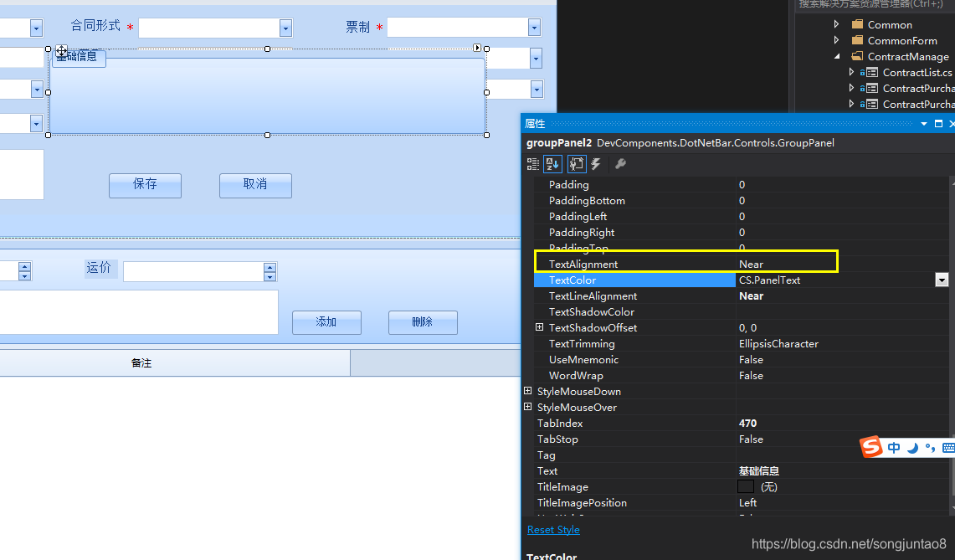This screenshot has height=560, width=955.
Task: Select the ContractManage folder row
Action: pos(908,56)
